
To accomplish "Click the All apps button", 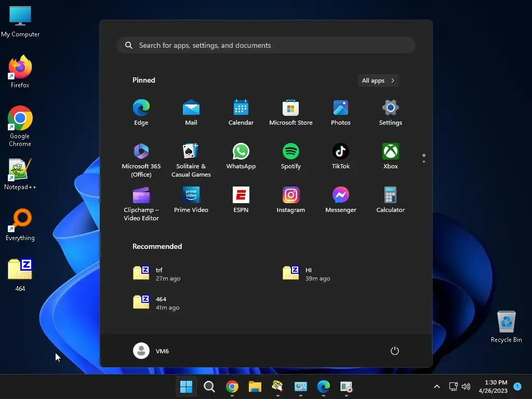I will 378,81.
